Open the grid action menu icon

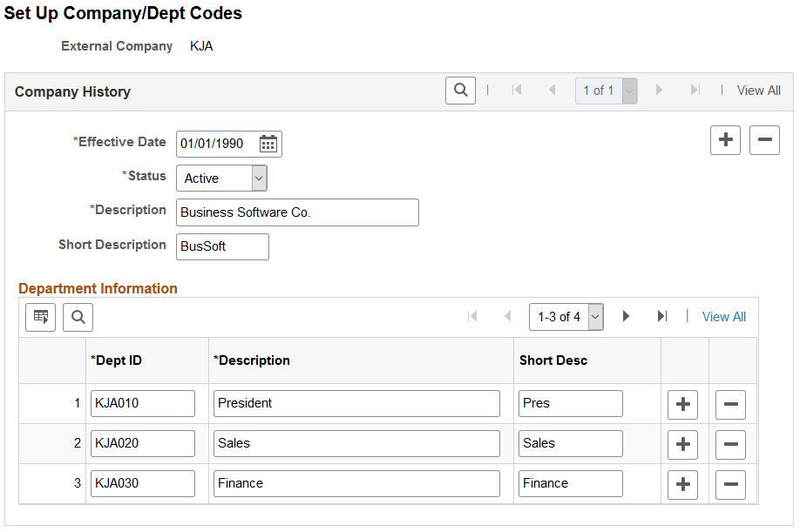(x=40, y=317)
